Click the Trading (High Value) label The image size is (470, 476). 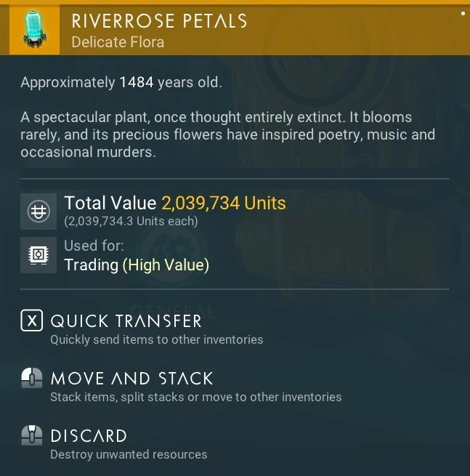137,265
